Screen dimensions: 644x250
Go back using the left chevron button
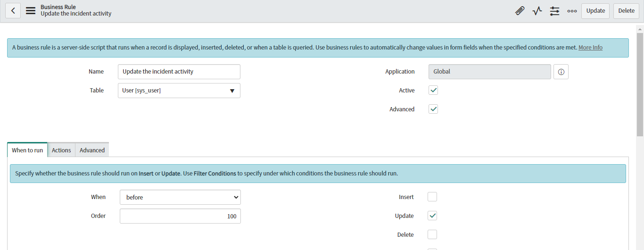tap(13, 11)
